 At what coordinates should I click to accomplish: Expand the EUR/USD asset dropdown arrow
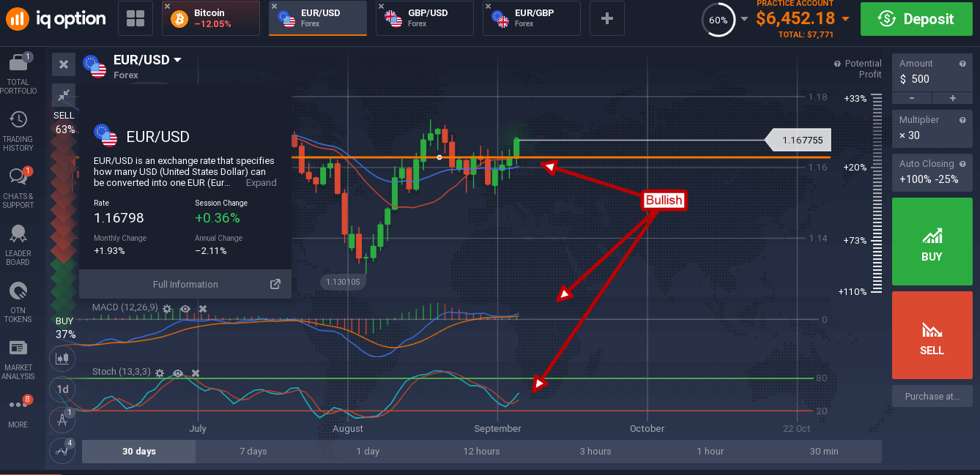[x=177, y=60]
